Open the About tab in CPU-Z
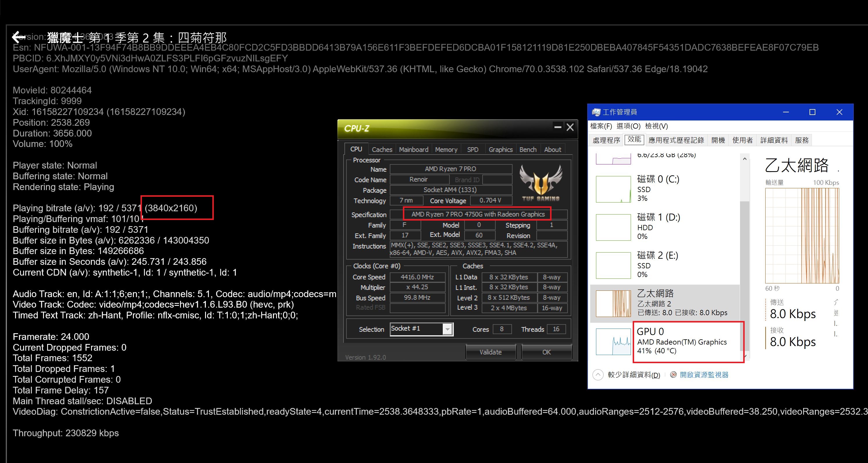868x463 pixels. coord(553,149)
